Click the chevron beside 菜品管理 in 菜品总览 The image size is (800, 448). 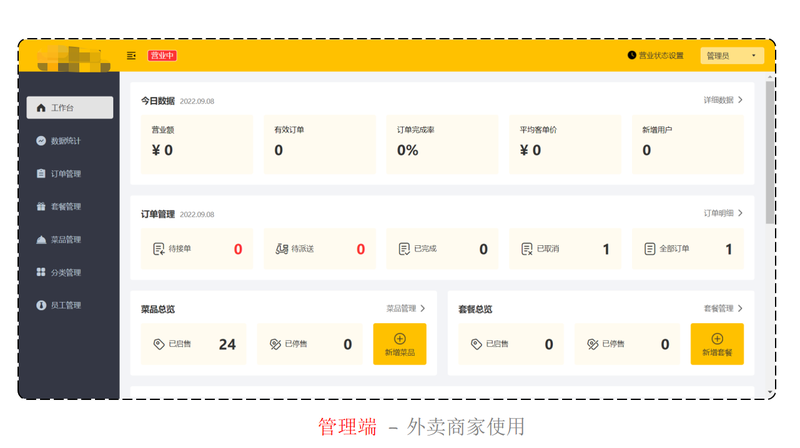(x=423, y=308)
